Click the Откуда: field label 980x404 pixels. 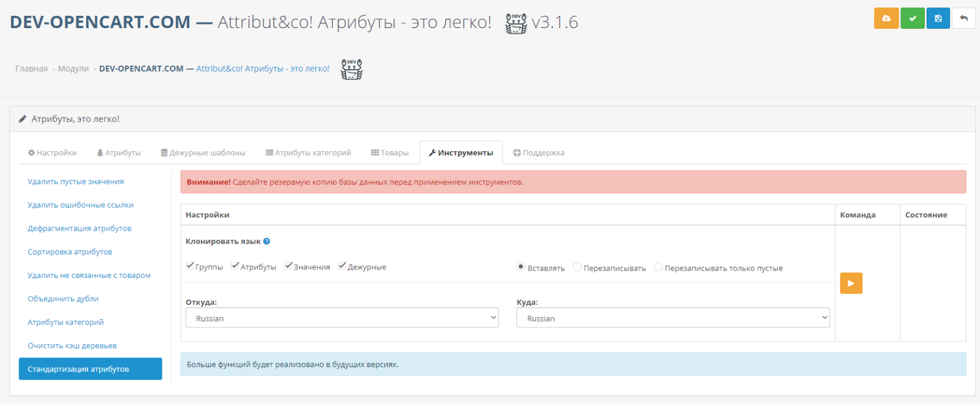click(201, 302)
